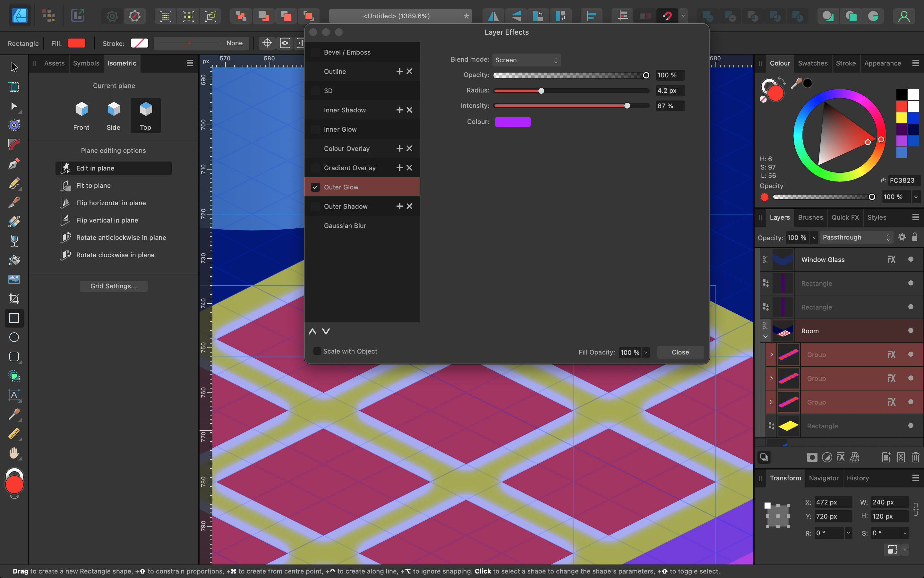
Task: Select the Ellipse shape tool
Action: [x=14, y=337]
